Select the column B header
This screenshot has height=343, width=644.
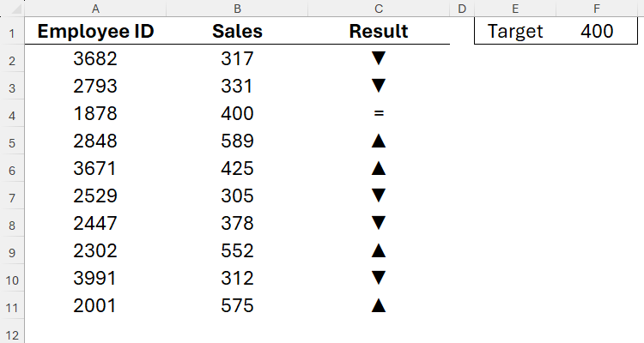[237, 9]
